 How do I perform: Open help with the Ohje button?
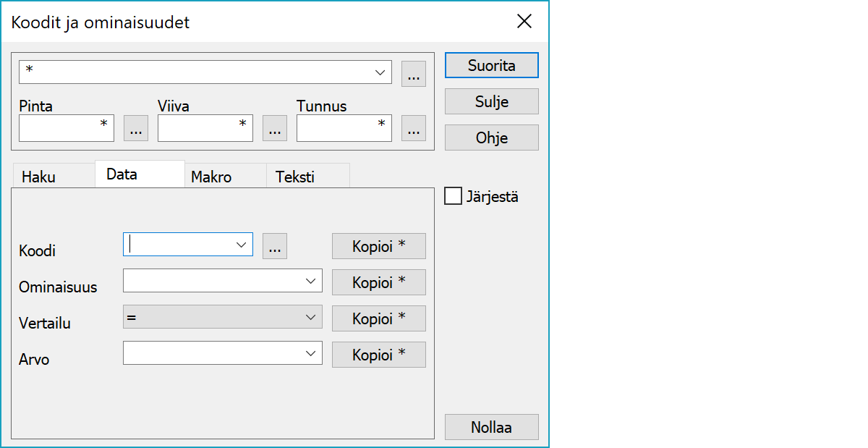coord(491,138)
